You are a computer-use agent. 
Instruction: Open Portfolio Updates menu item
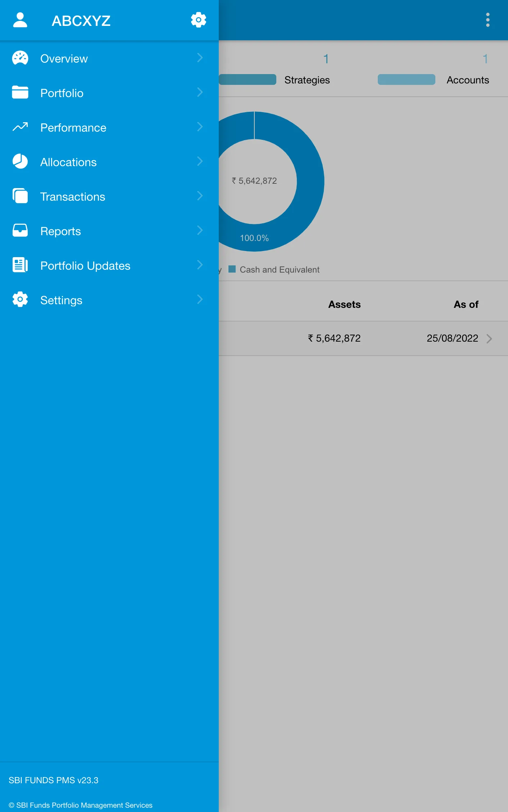point(109,265)
